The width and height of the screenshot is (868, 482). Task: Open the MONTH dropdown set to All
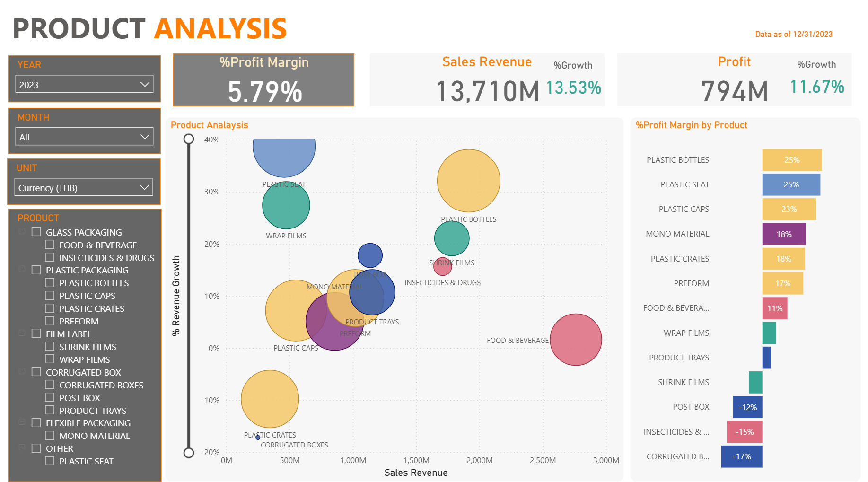point(84,137)
